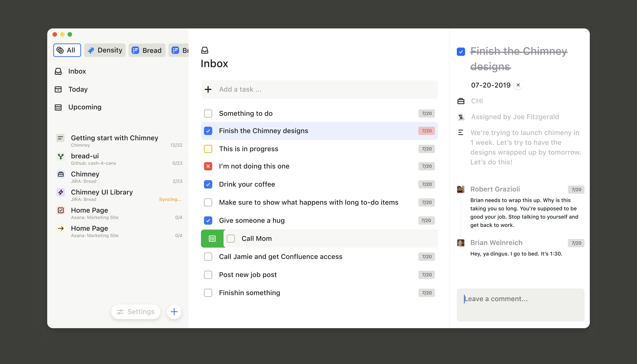This screenshot has width=637, height=364.
Task: Check the Something to do checkbox
Action: [x=208, y=114]
